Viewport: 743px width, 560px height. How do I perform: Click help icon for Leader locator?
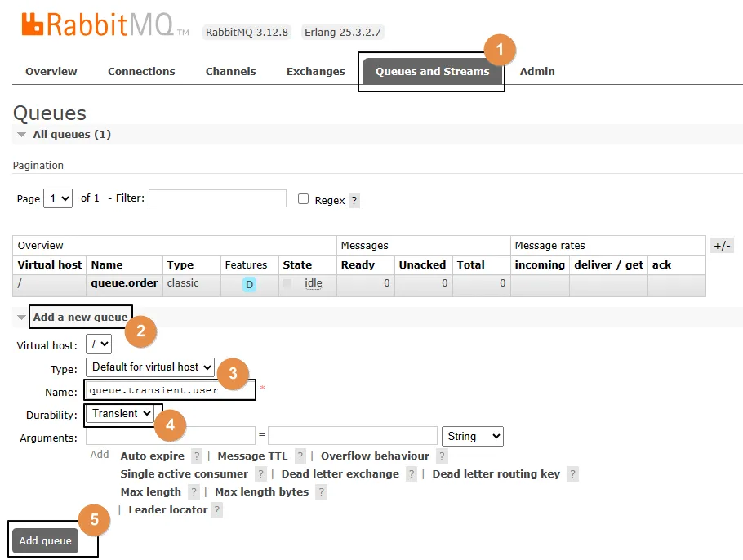[x=216, y=510]
